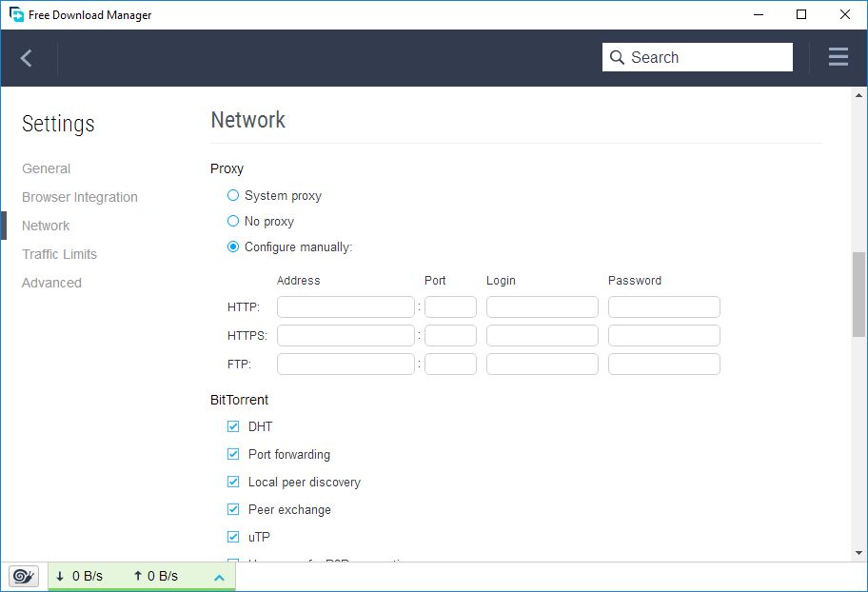Open Traffic Limits settings section
This screenshot has width=868, height=592.
tap(59, 254)
